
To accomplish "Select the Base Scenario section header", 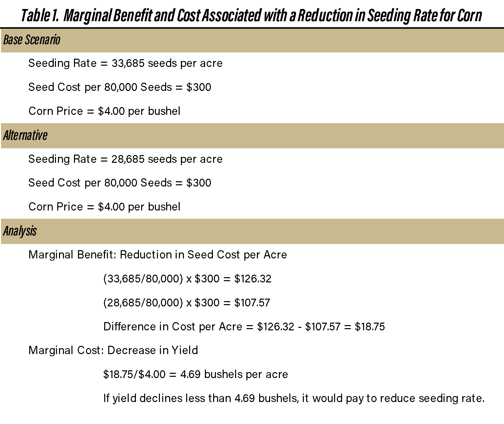I will point(32,40).
